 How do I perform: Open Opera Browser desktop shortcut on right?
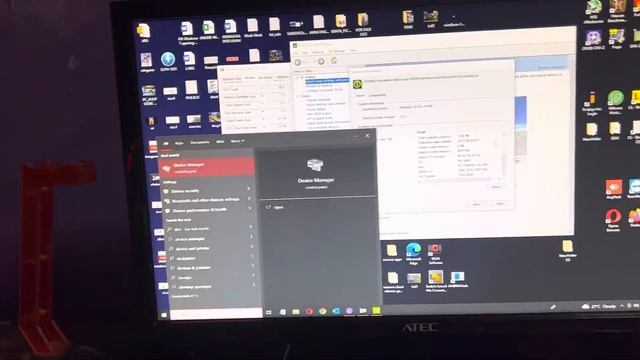pyautogui.click(x=613, y=220)
